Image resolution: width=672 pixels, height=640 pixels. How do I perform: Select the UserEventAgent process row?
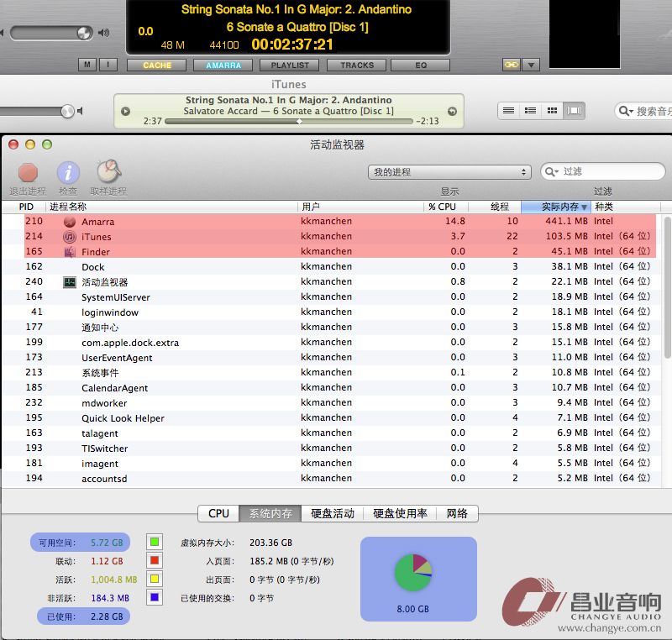point(332,358)
